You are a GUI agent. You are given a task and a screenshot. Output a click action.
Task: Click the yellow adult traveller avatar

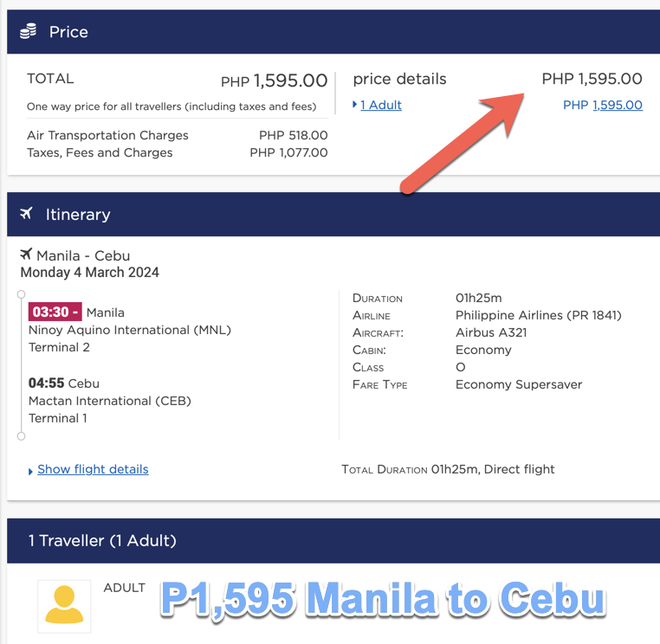(64, 602)
